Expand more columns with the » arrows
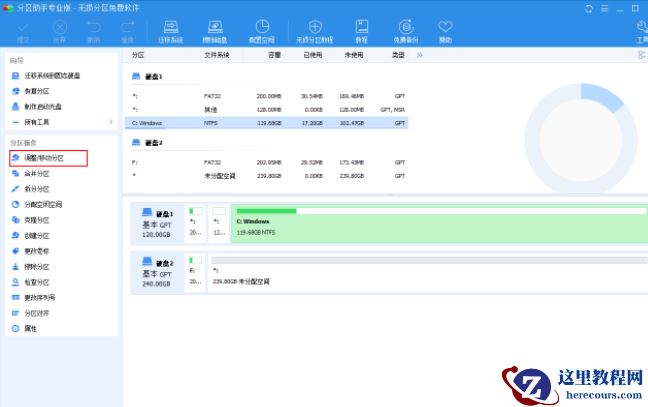Image resolution: width=648 pixels, height=407 pixels. pos(419,55)
